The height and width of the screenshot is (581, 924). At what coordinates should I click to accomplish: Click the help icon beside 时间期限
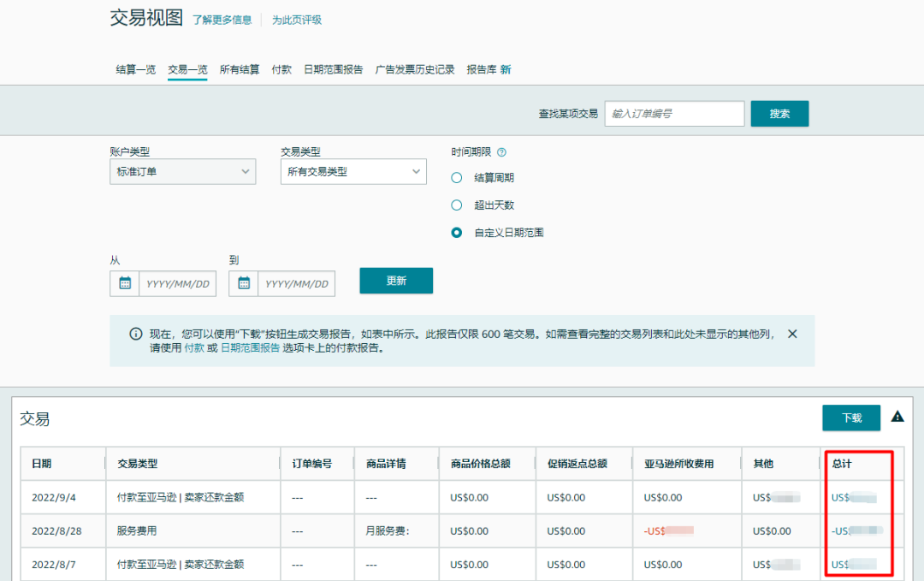tap(503, 151)
